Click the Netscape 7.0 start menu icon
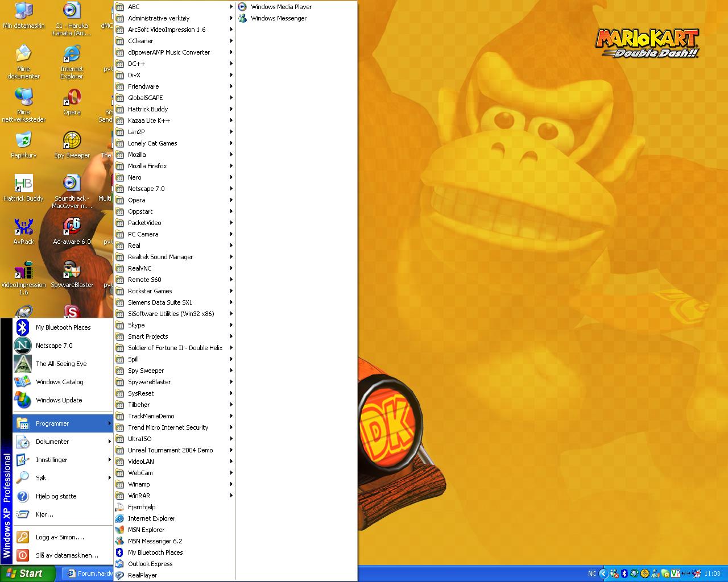 point(22,346)
